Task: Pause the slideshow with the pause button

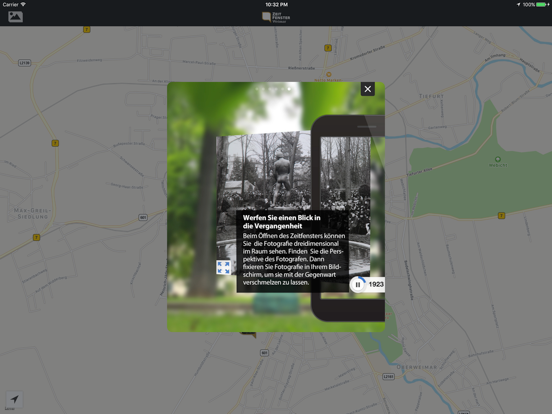Action: tap(358, 284)
